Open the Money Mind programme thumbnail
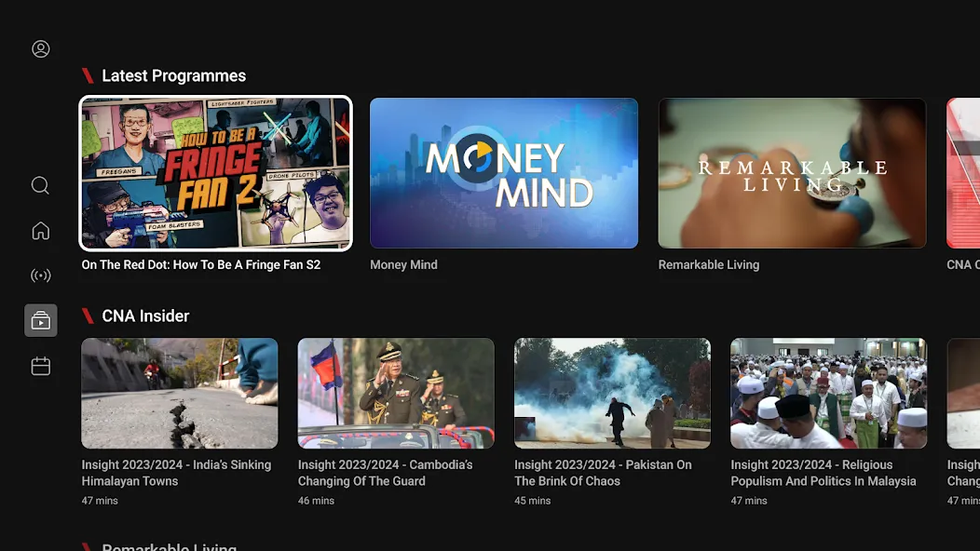This screenshot has height=551, width=980. pos(504,173)
